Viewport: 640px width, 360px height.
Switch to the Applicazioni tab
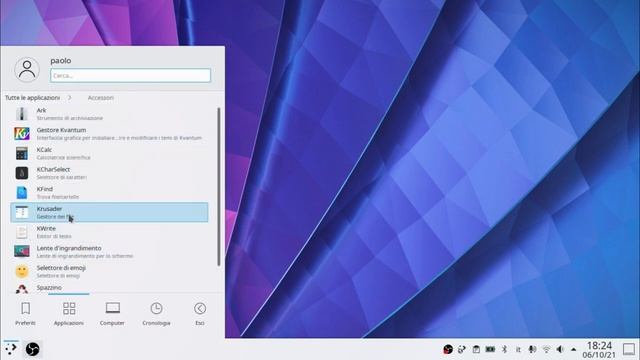tap(69, 313)
